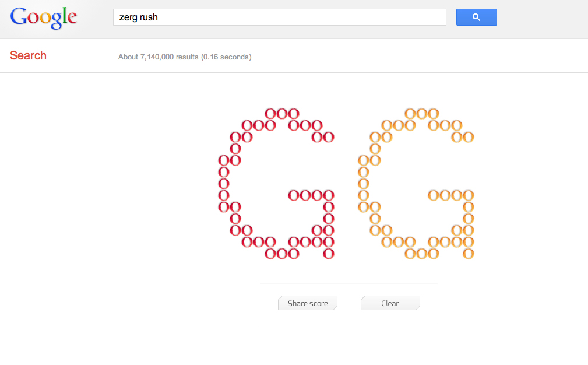The height and width of the screenshot is (365, 588).
Task: Click the yellow letter o in Google logo
Action: coord(45,19)
